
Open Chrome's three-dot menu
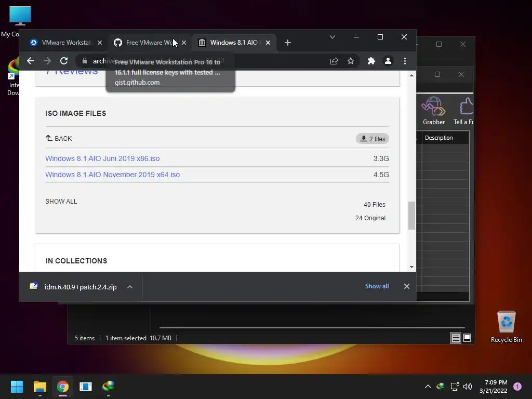click(x=405, y=61)
